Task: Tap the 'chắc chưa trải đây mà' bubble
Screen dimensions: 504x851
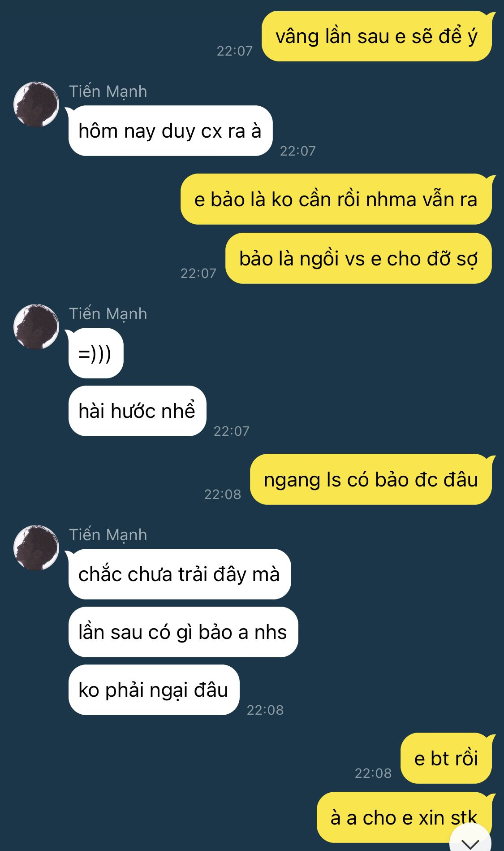Action: 180,574
